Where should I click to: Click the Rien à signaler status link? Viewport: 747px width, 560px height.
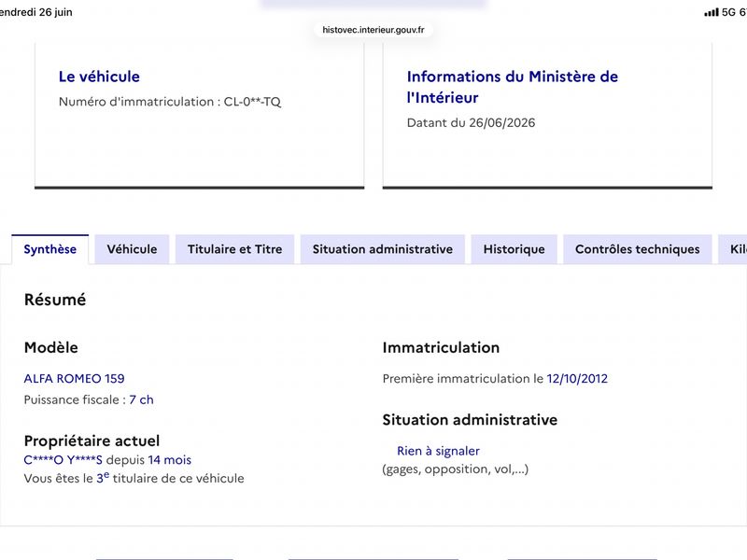point(438,451)
